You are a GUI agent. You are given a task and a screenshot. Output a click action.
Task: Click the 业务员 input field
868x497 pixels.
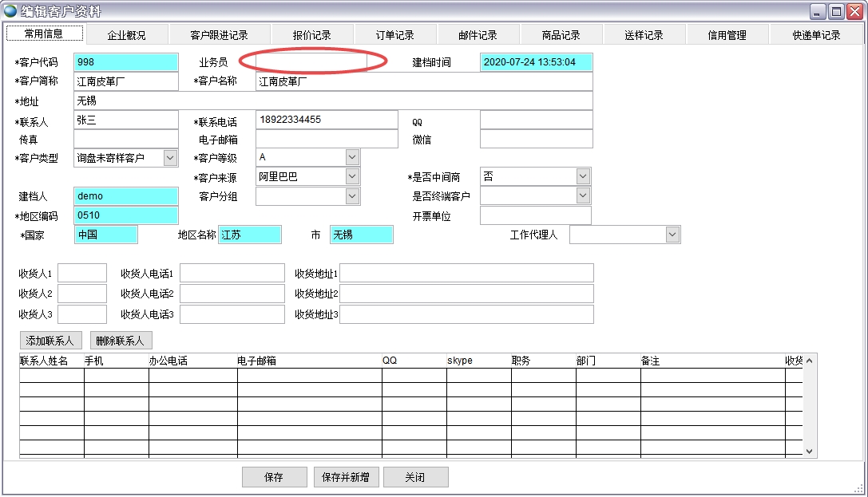311,62
